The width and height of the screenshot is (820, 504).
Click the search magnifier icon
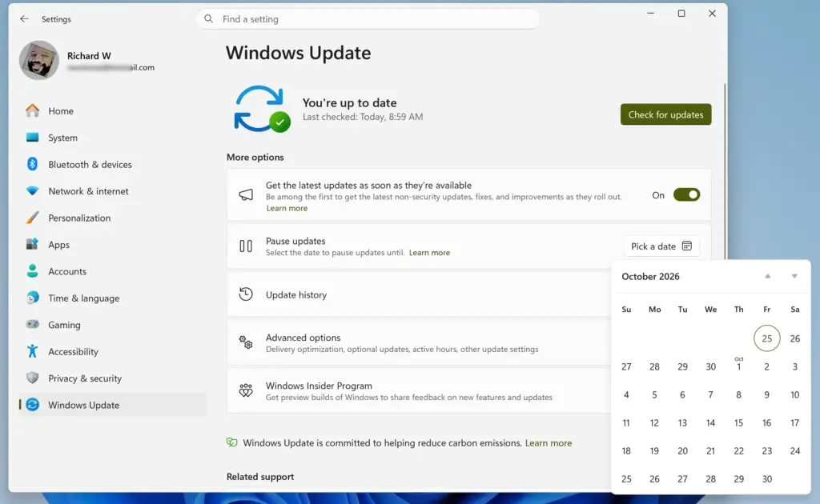click(209, 19)
